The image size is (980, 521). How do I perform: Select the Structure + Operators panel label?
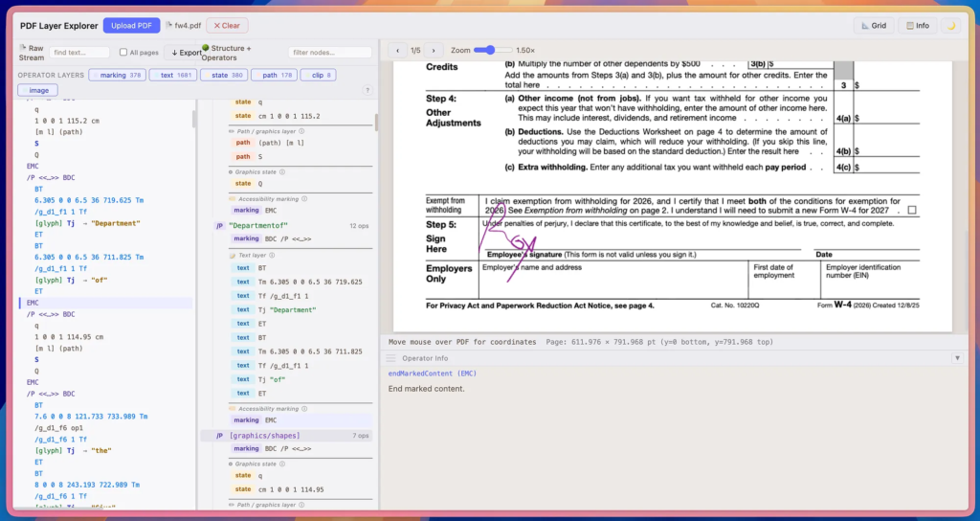pos(226,53)
